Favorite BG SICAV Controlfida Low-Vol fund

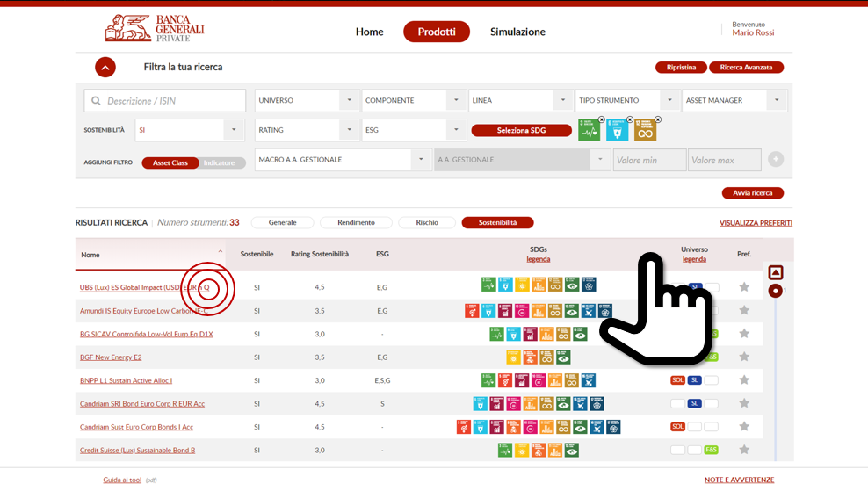click(x=744, y=333)
